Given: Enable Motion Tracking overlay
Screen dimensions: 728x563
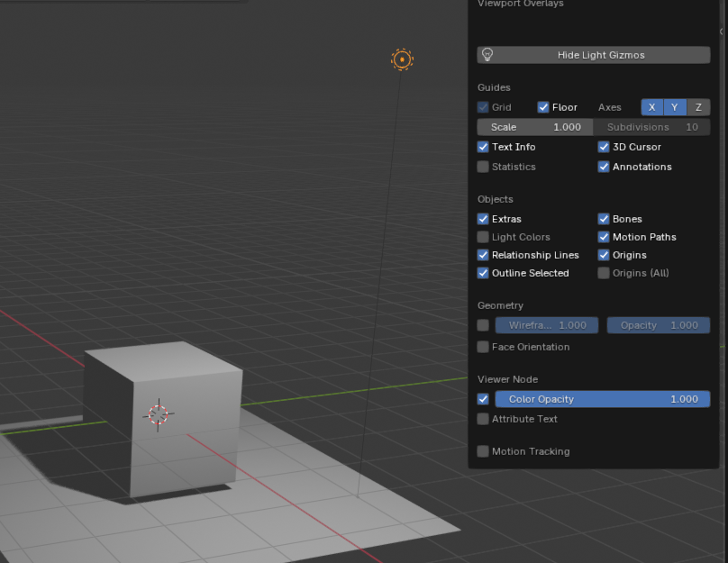Looking at the screenshot, I should tap(483, 451).
